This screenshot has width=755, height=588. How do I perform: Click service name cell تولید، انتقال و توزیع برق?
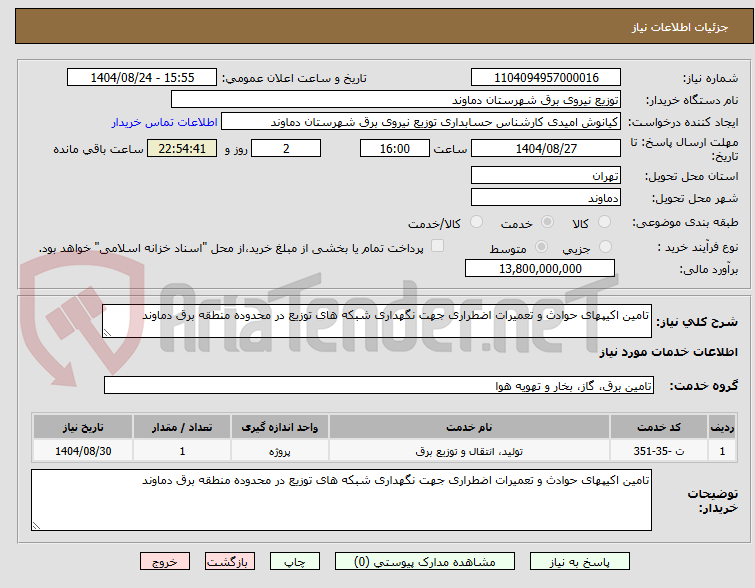pyautogui.click(x=469, y=451)
